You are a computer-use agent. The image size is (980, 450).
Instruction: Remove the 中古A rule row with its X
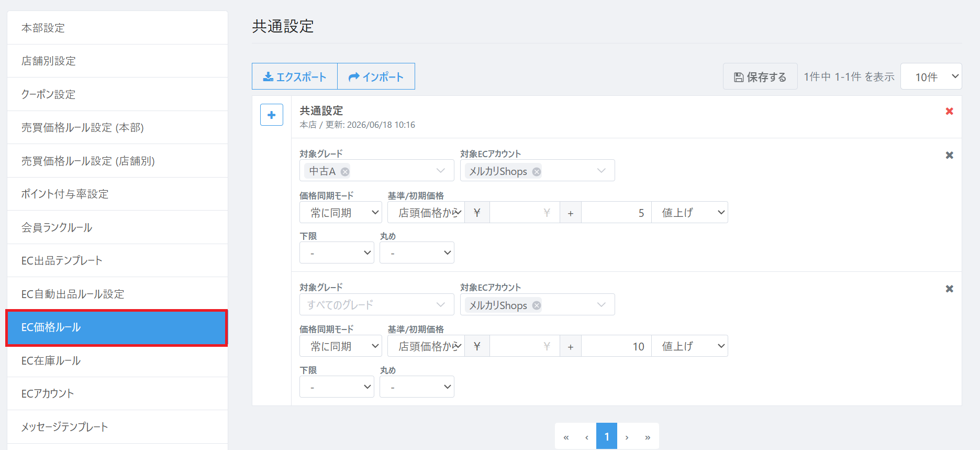949,155
